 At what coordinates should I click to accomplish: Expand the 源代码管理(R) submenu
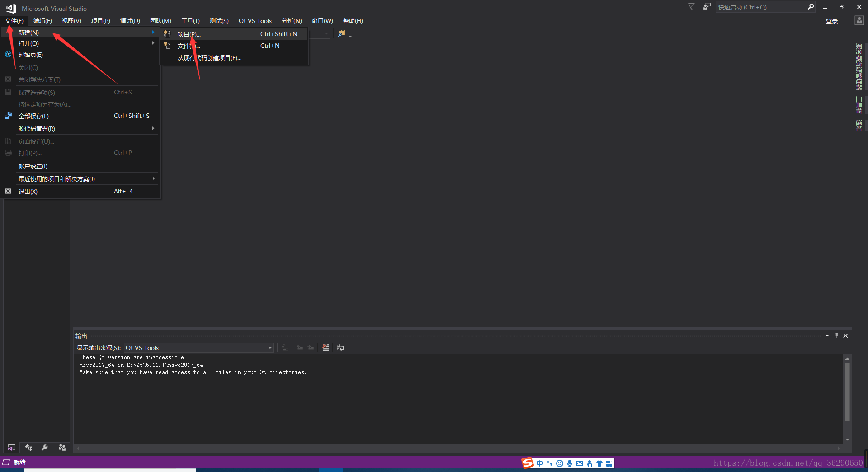[80, 129]
